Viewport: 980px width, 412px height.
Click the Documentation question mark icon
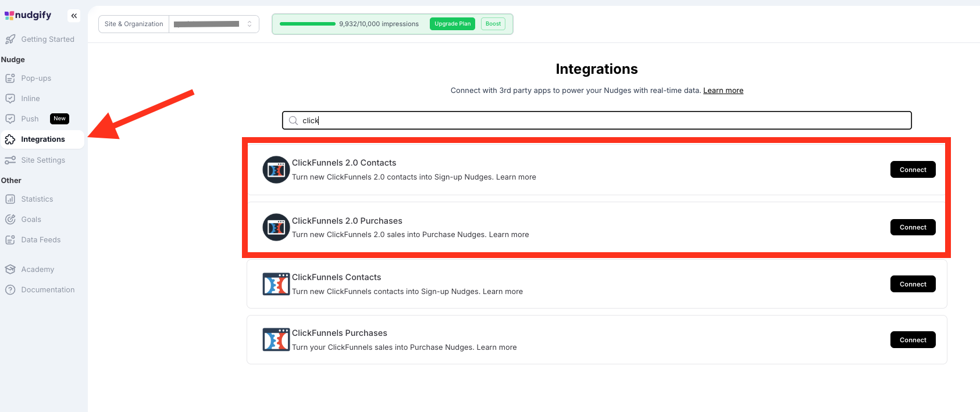pyautogui.click(x=10, y=290)
